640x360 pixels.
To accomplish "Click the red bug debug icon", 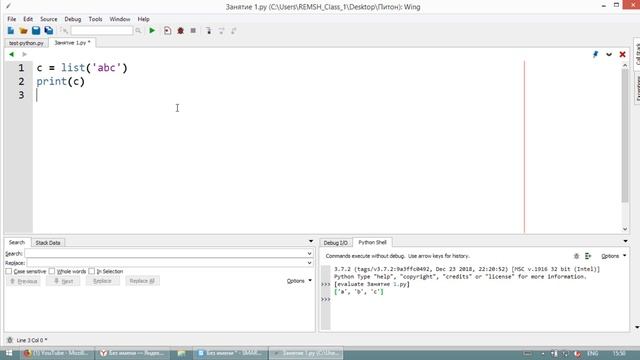I will 180,31.
